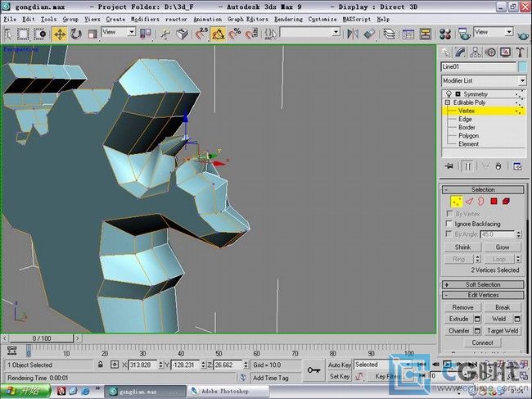Switch to the Utilities command panel tab
The width and height of the screenshot is (532, 399).
point(520,52)
